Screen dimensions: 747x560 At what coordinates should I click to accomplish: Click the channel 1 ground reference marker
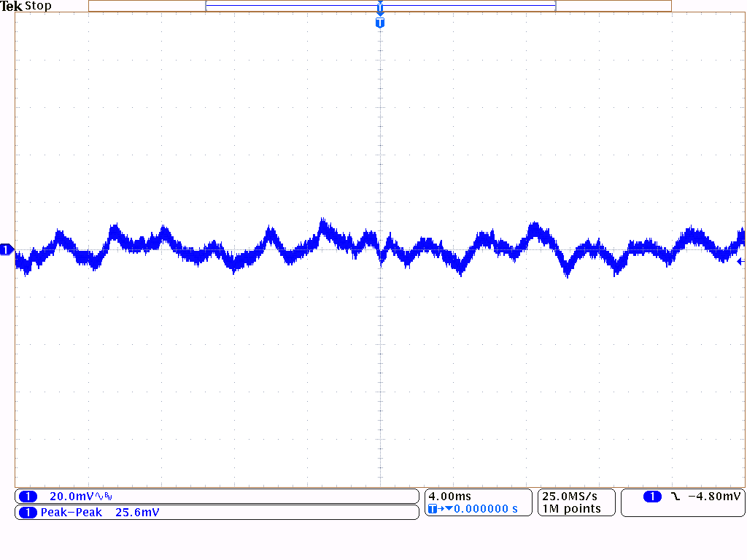6,249
